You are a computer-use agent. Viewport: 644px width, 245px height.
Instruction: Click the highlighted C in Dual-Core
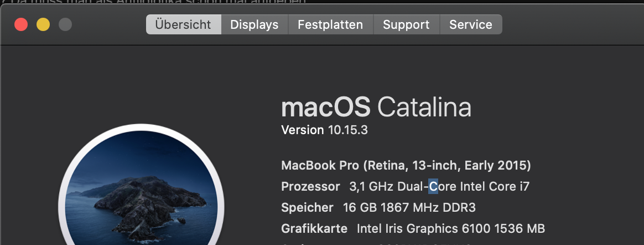[x=433, y=186]
